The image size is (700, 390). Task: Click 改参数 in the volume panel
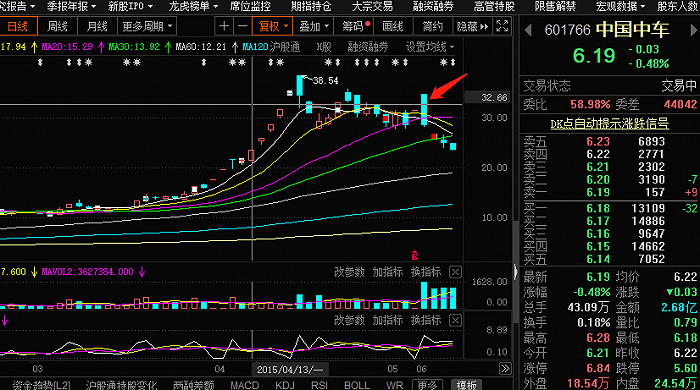[349, 272]
